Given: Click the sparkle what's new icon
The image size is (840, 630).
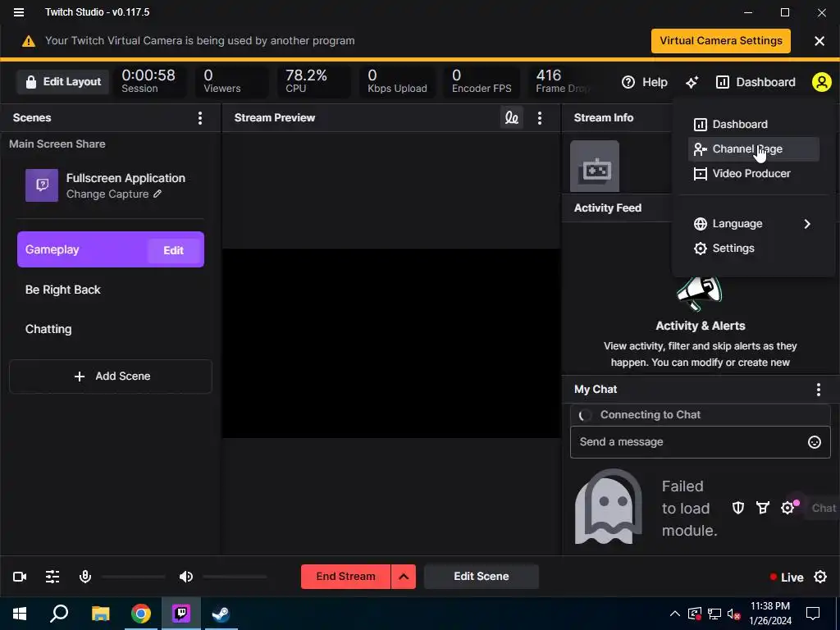Looking at the screenshot, I should 692,82.
